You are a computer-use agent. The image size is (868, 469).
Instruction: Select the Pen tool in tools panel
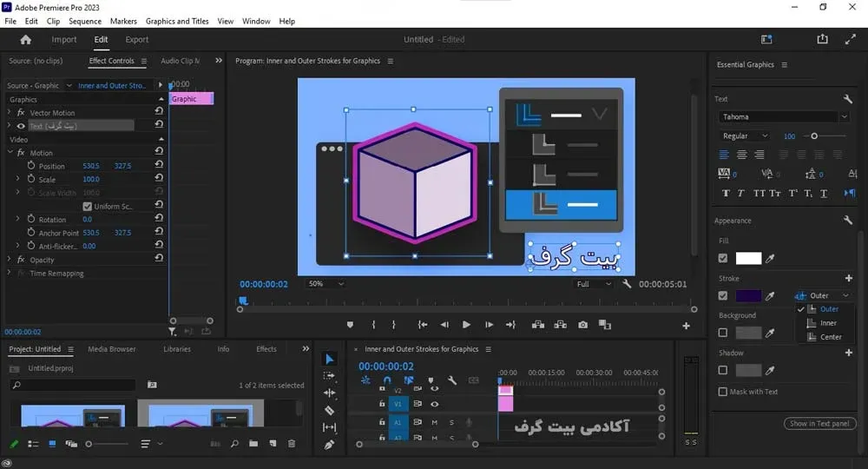[329, 445]
